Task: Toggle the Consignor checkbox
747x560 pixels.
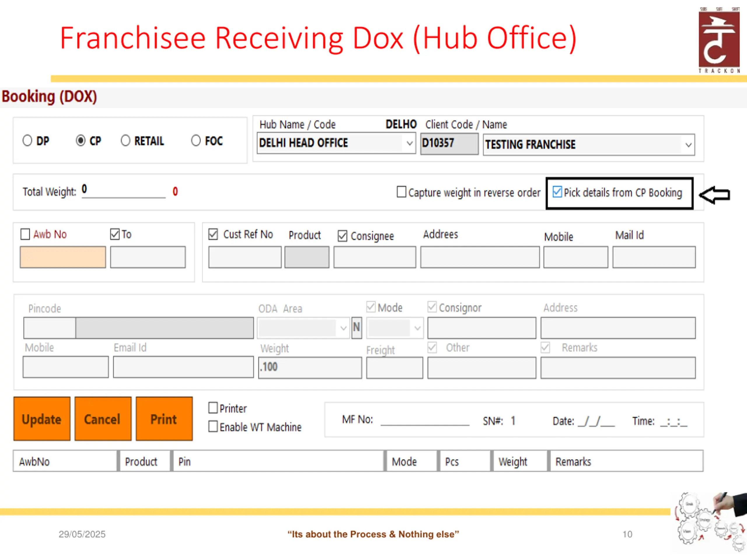Action: pos(432,307)
